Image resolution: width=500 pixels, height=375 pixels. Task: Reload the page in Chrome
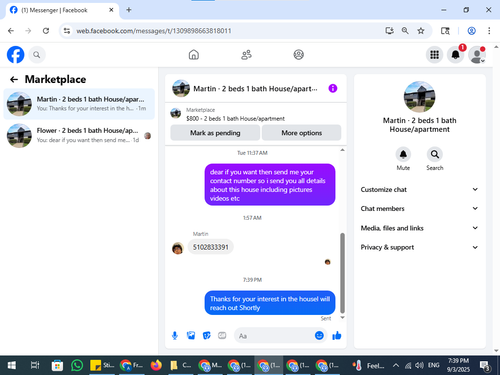click(x=46, y=31)
